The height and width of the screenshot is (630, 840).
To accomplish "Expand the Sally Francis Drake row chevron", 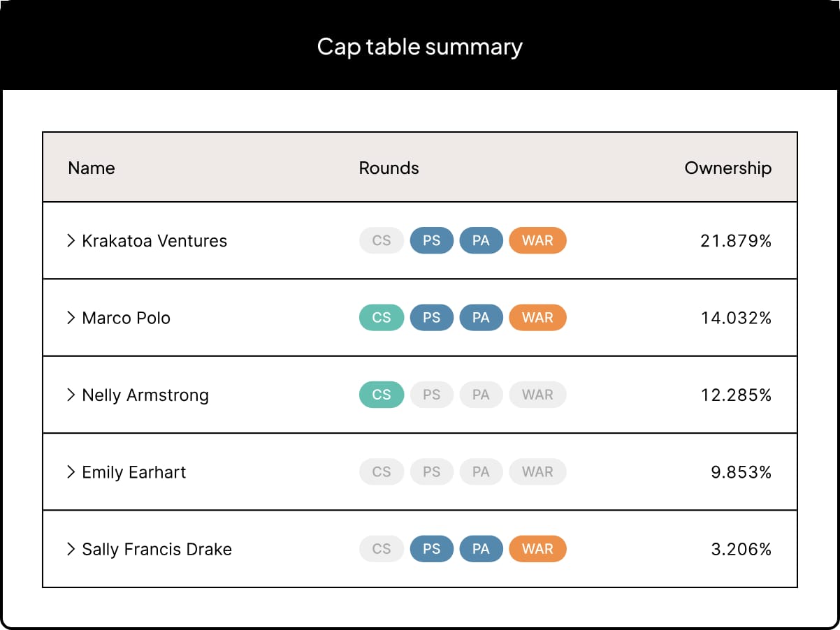I will (71, 549).
